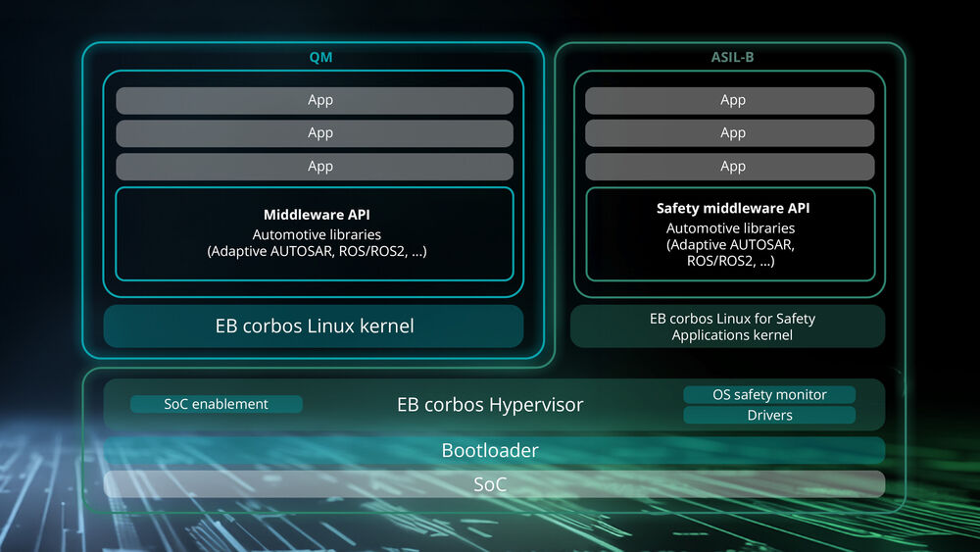Click the QM partition label
The image size is (980, 552).
click(x=320, y=57)
